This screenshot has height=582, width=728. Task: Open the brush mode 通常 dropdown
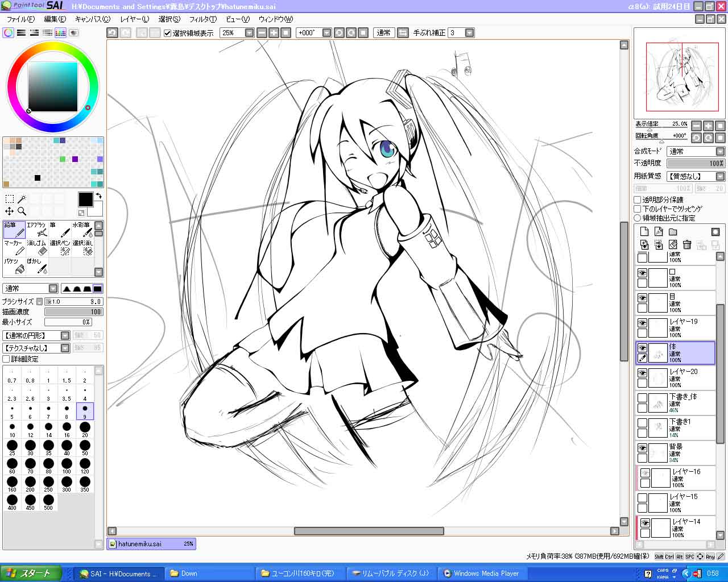point(31,289)
